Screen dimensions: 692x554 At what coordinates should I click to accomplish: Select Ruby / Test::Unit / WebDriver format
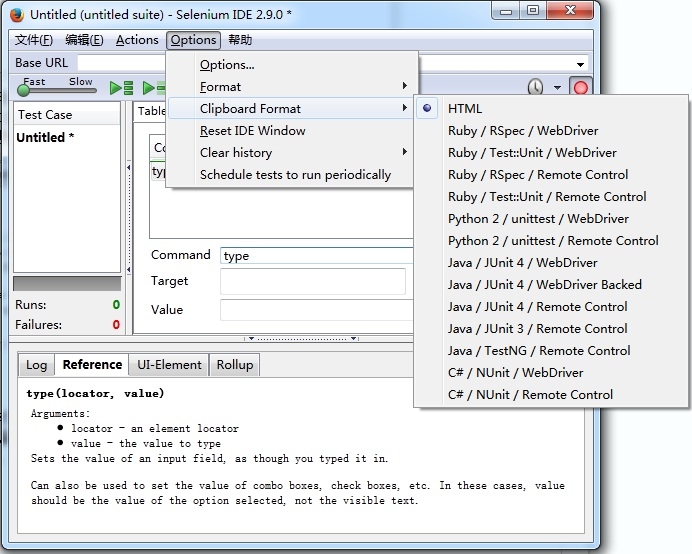pyautogui.click(x=551, y=153)
